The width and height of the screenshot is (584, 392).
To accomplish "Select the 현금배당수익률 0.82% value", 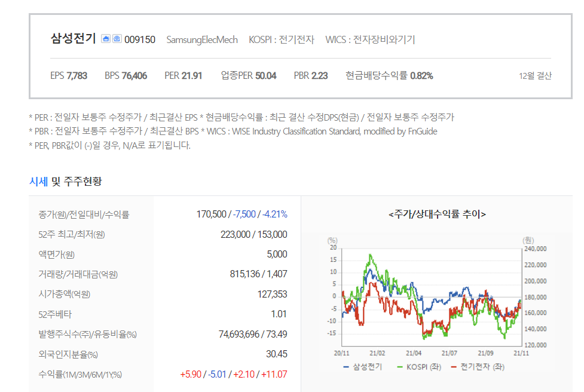I will point(389,75).
